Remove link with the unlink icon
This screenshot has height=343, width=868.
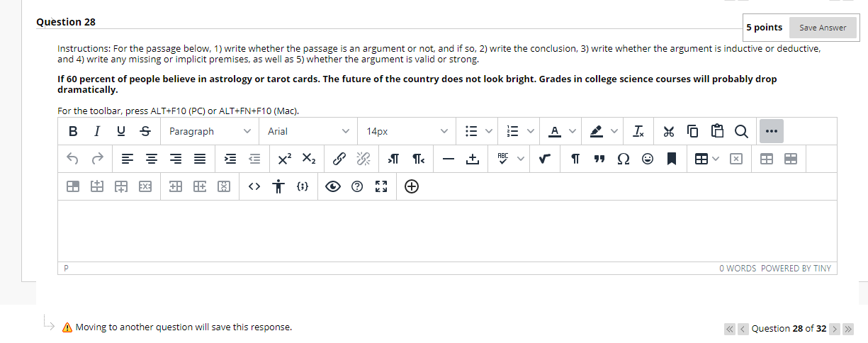click(x=363, y=159)
